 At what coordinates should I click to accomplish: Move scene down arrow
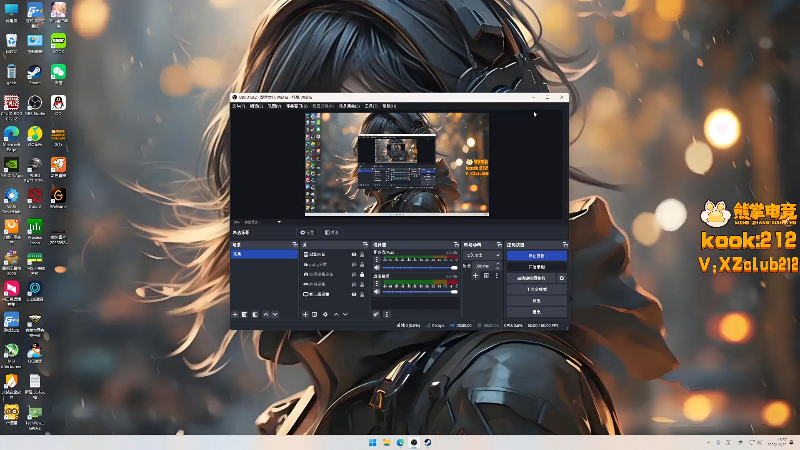275,315
